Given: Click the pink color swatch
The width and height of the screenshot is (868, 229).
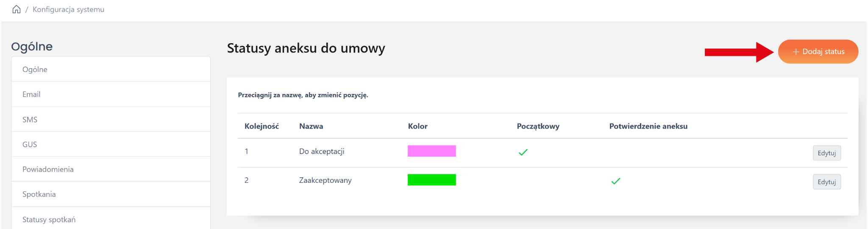Looking at the screenshot, I should pos(431,151).
